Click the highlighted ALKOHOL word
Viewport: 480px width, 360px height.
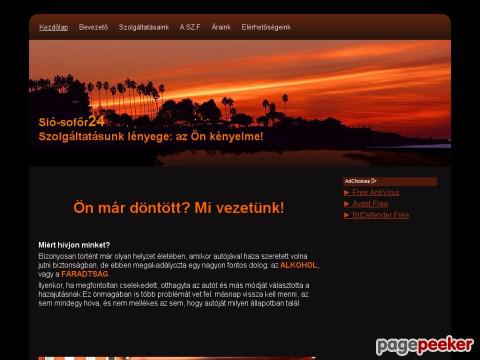coord(298,265)
